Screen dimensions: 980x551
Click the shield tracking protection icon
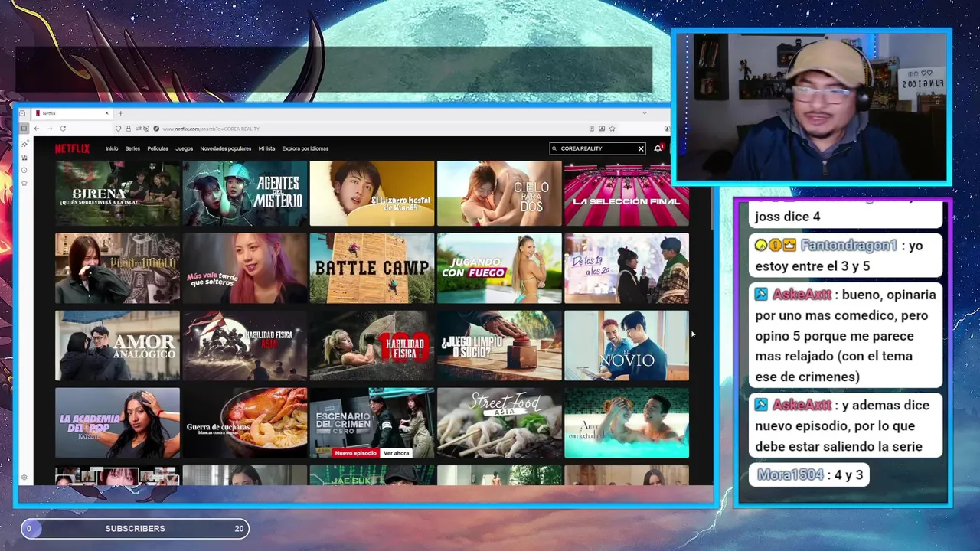coord(118,129)
